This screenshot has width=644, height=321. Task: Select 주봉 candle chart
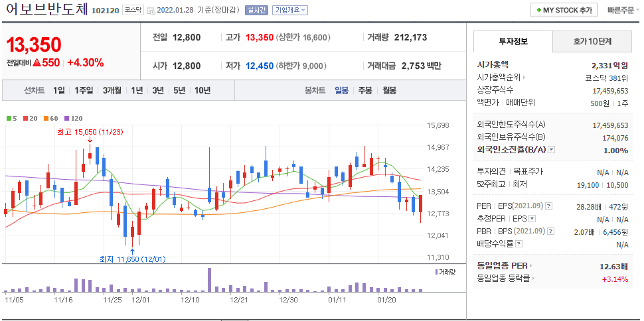365,90
